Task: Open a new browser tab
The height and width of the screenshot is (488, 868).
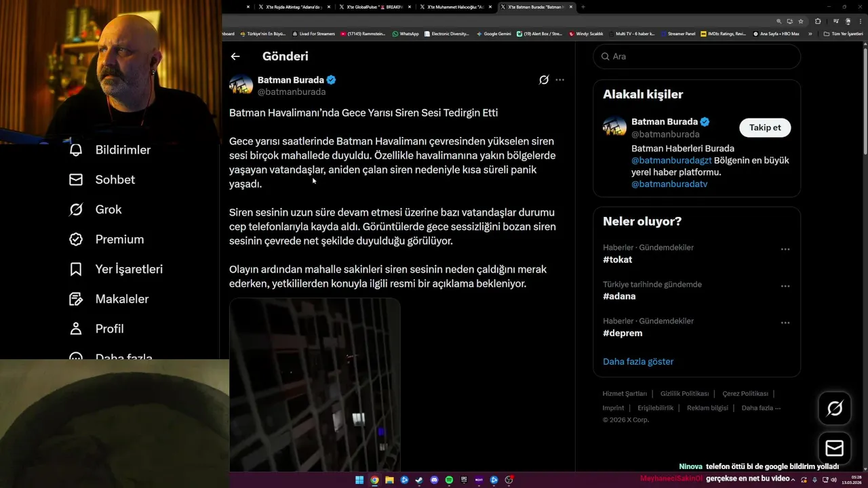Action: pyautogui.click(x=583, y=7)
